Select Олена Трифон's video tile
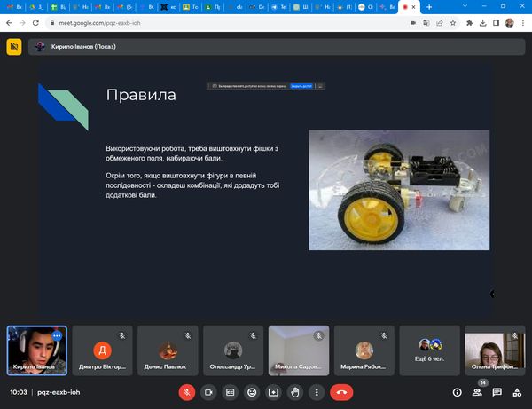 (x=491, y=350)
